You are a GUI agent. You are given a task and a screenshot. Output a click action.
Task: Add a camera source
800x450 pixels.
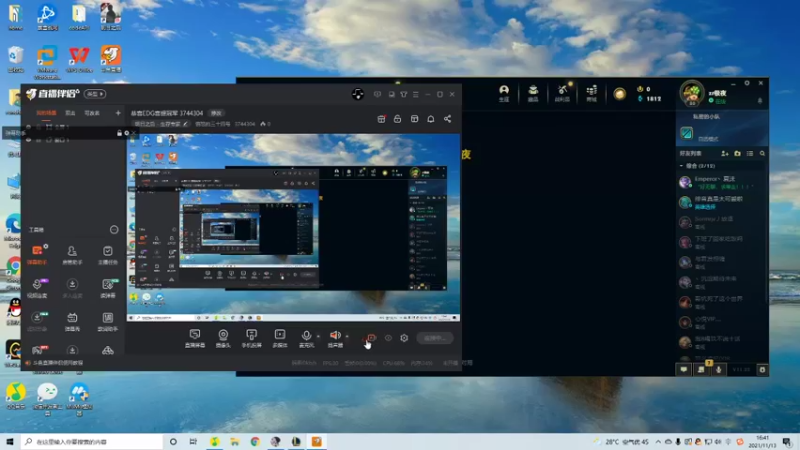coord(223,334)
